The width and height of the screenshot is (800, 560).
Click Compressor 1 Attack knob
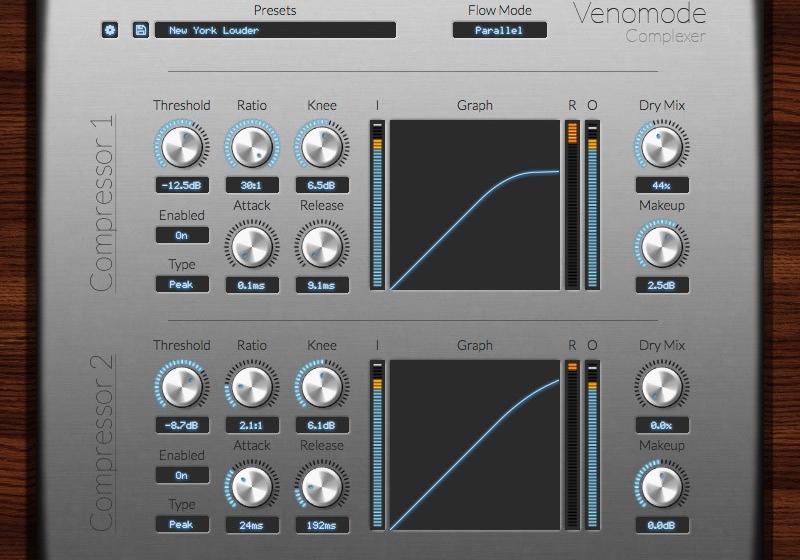252,246
